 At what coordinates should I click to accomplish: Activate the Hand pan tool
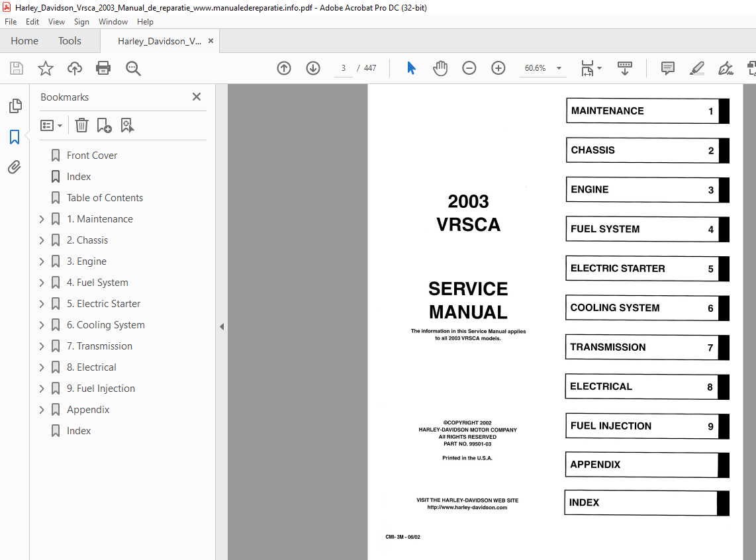tap(440, 68)
